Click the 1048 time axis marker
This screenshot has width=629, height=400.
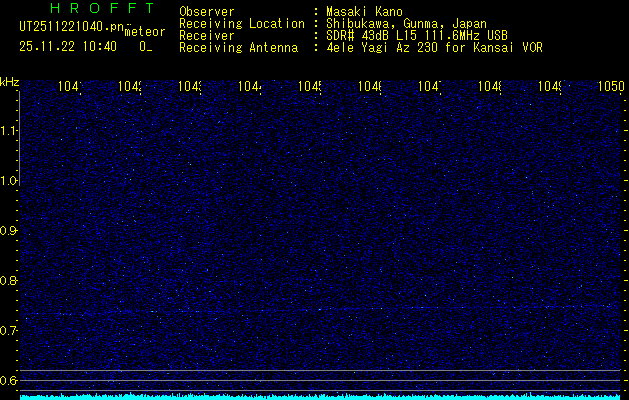click(489, 87)
